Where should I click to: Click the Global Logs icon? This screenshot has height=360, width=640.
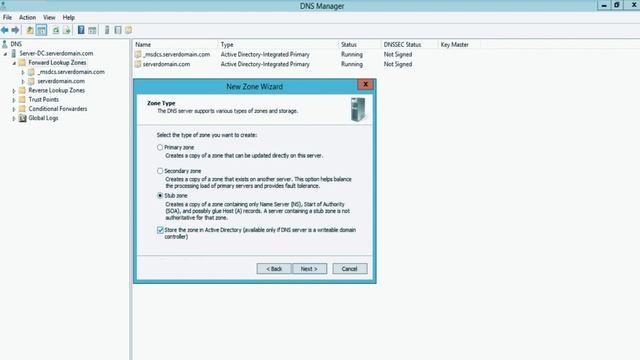coord(22,118)
